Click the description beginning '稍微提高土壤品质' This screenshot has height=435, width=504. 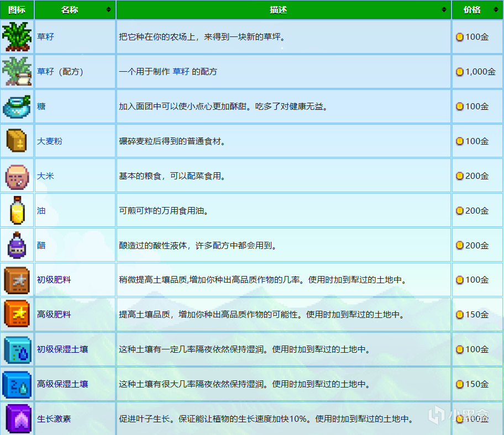click(263, 280)
